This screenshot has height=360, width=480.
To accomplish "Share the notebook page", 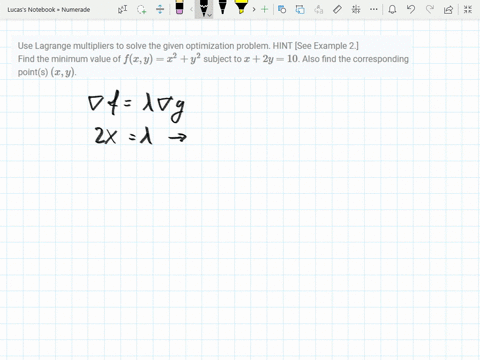I will point(448,9).
